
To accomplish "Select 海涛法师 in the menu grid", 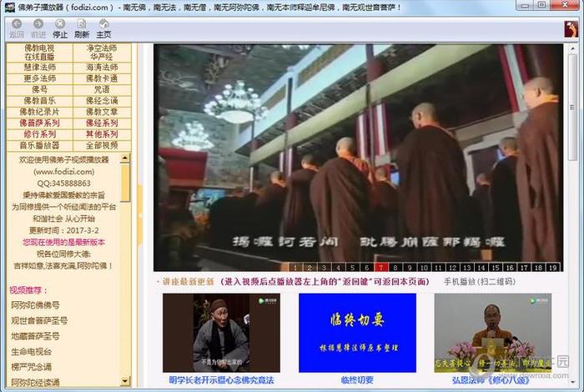I will (x=102, y=68).
